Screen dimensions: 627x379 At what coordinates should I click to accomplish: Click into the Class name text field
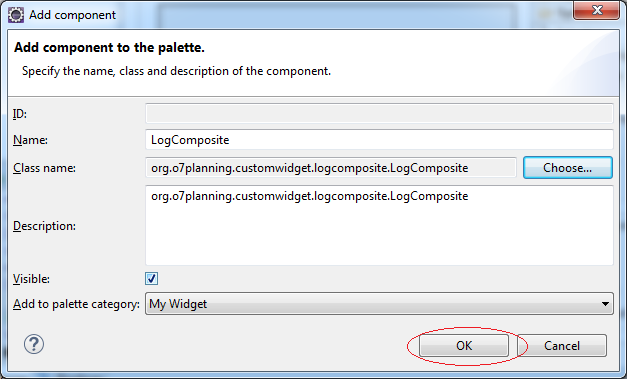tap(331, 168)
